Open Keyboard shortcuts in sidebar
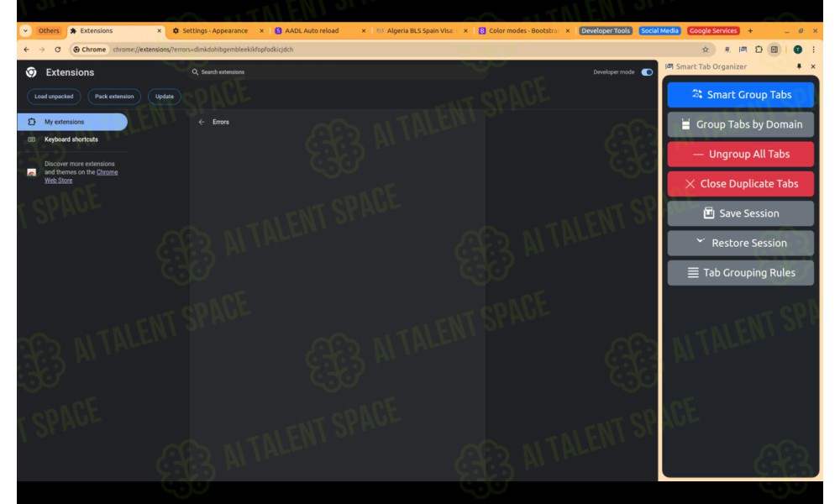The image size is (840, 504). click(x=71, y=139)
